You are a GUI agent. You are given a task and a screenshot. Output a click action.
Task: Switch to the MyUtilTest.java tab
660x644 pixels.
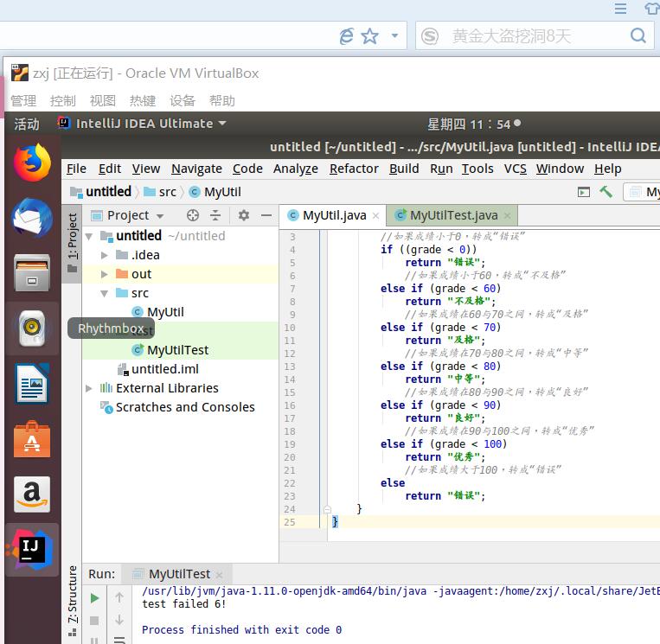(x=454, y=215)
